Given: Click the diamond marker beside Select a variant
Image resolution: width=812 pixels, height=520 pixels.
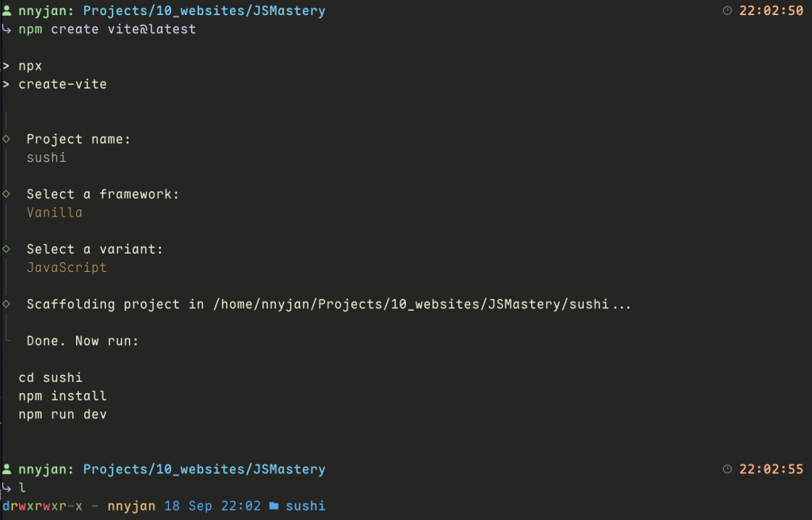Looking at the screenshot, I should pyautogui.click(x=6, y=249).
